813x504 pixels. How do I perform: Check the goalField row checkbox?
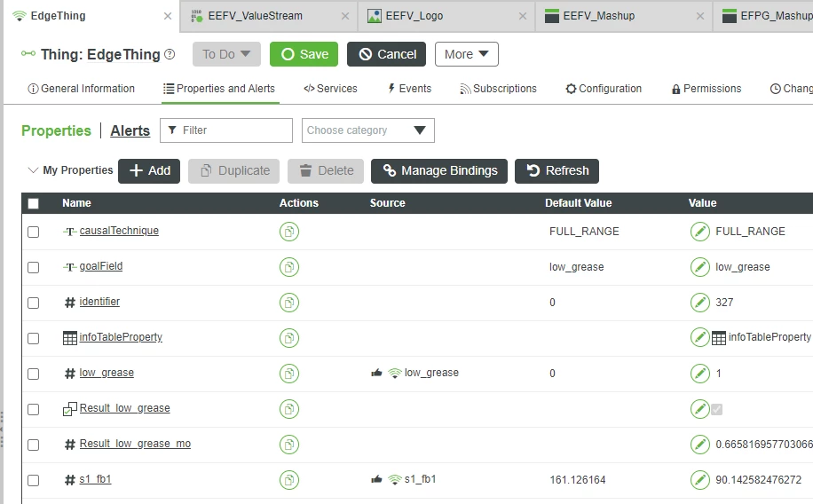33,268
